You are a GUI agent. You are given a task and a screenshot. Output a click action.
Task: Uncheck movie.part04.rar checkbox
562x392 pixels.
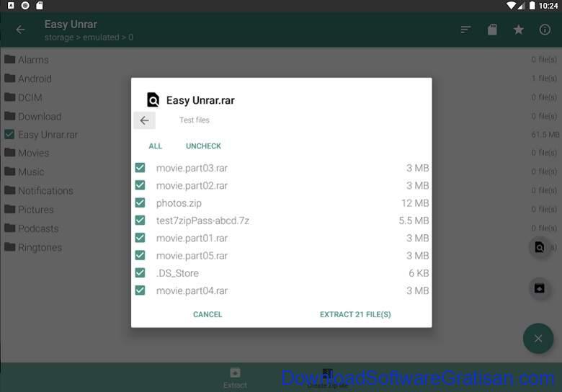tap(140, 290)
